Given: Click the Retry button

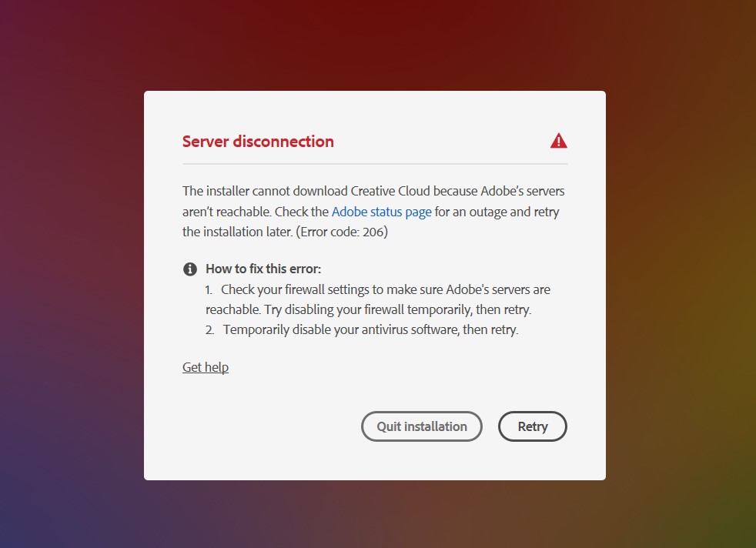Looking at the screenshot, I should click(532, 426).
